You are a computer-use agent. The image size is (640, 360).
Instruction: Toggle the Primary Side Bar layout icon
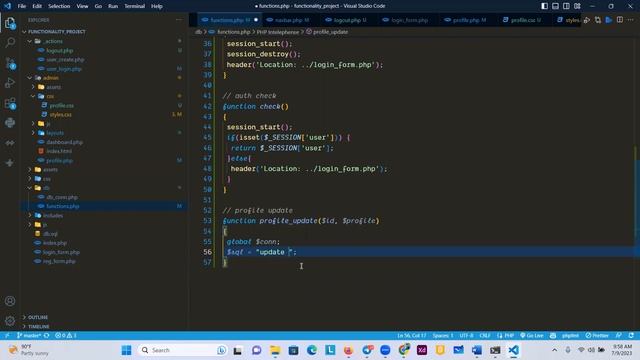point(544,6)
